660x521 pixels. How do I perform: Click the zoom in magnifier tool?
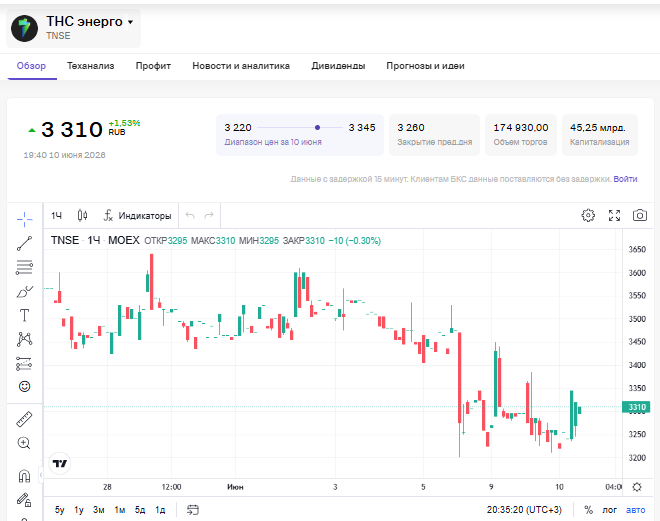tap(24, 443)
